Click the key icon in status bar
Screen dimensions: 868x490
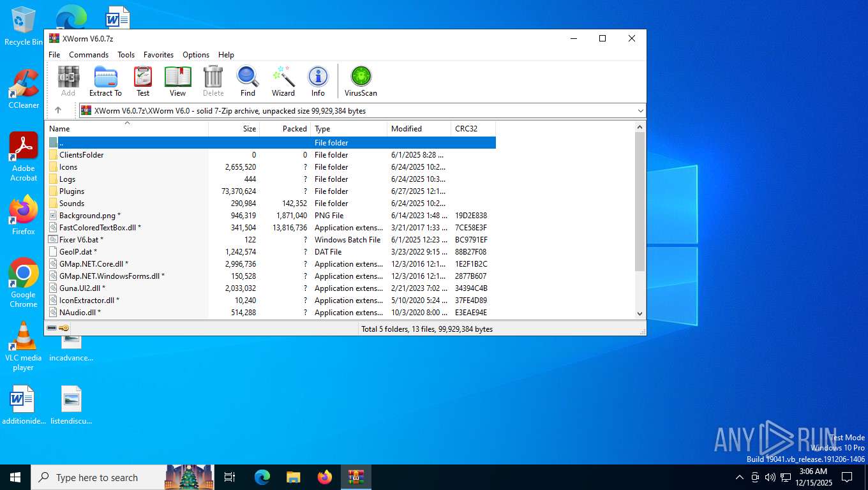64,328
